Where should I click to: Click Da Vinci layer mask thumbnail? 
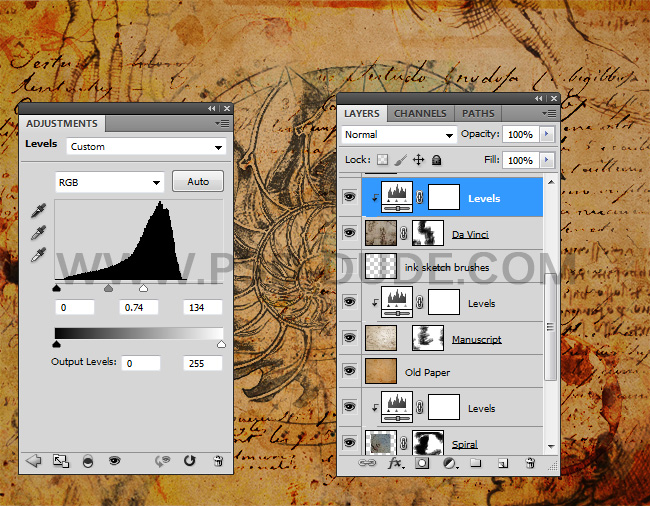coord(428,233)
